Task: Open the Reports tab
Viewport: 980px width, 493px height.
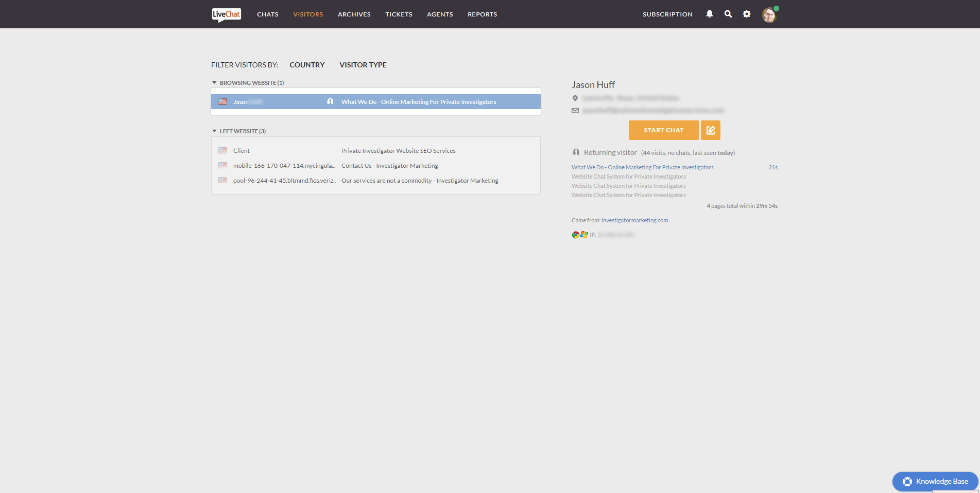Action: pyautogui.click(x=482, y=14)
